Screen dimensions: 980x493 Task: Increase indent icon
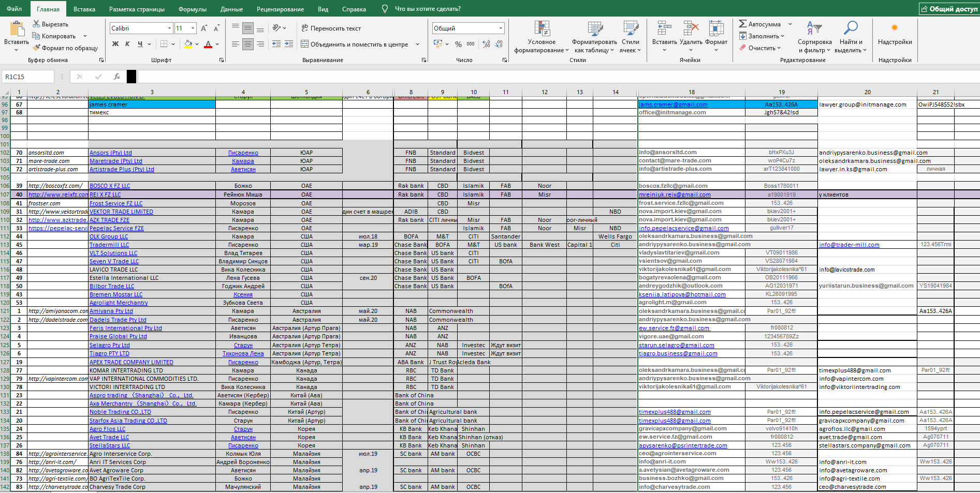289,44
